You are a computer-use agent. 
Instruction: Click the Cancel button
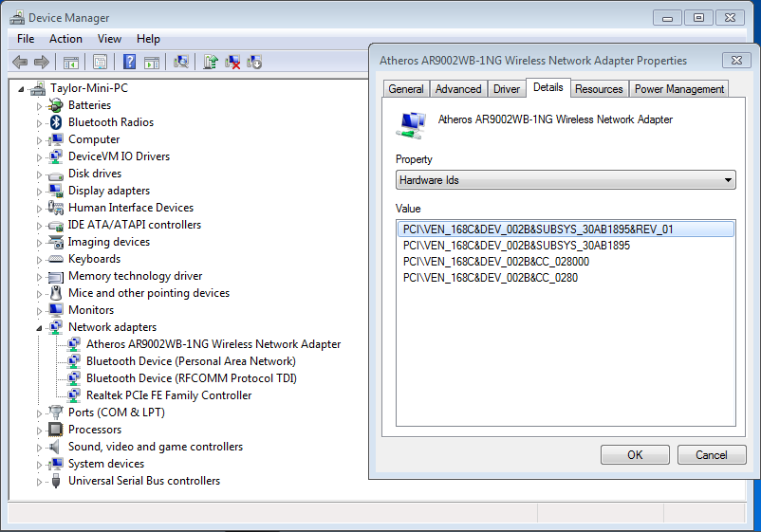click(x=711, y=455)
